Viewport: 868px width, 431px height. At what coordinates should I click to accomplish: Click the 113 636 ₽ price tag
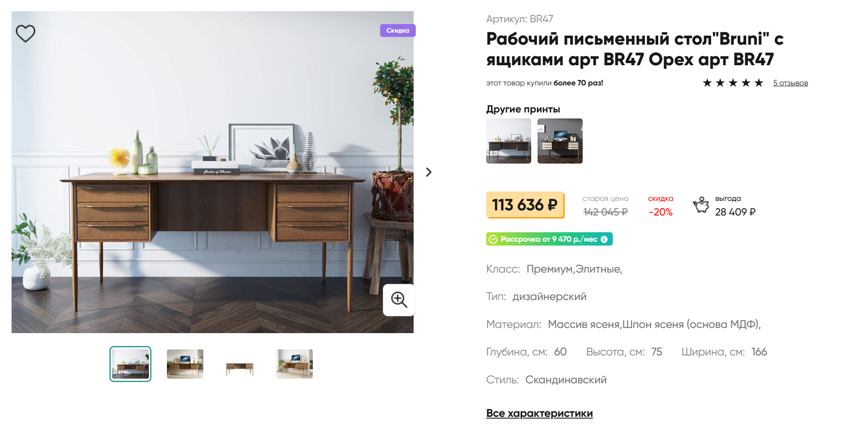pos(525,205)
